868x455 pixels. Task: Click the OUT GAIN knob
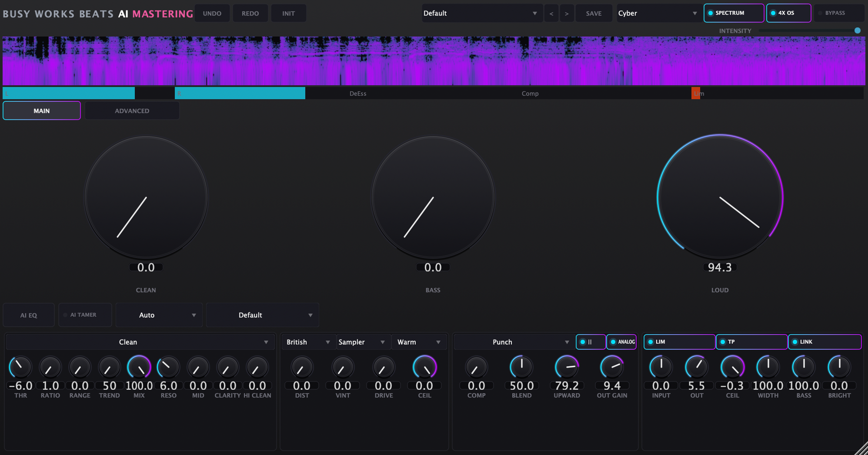pyautogui.click(x=612, y=367)
